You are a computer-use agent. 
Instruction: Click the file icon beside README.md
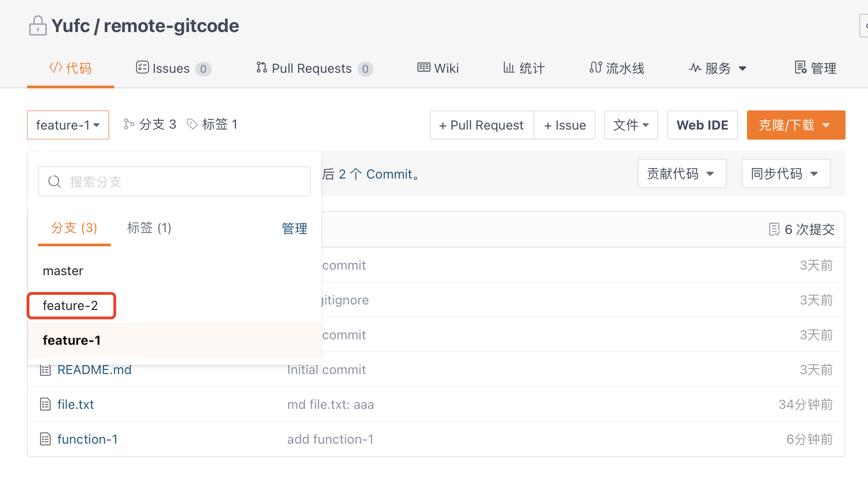pos(45,370)
